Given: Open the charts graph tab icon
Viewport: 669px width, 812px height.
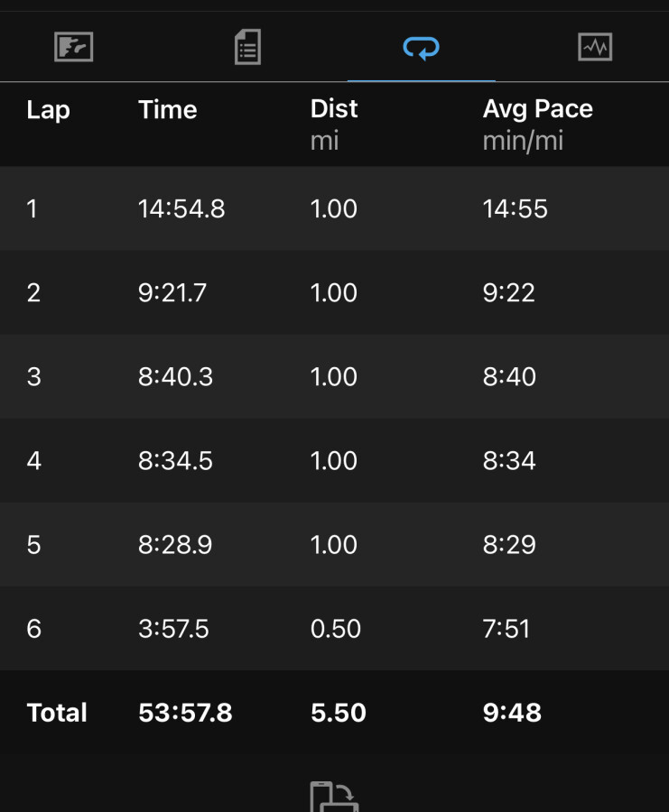Looking at the screenshot, I should pos(595,47).
